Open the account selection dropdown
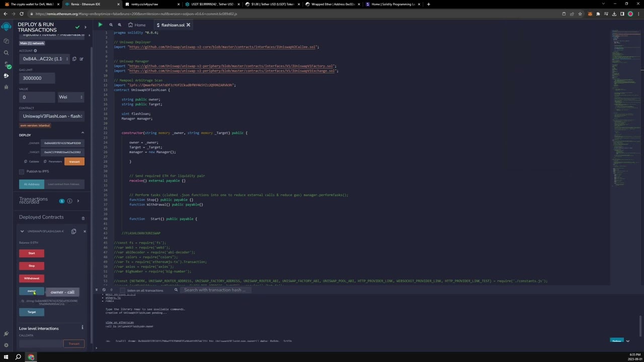This screenshot has height=362, width=644. pyautogui.click(x=43, y=59)
